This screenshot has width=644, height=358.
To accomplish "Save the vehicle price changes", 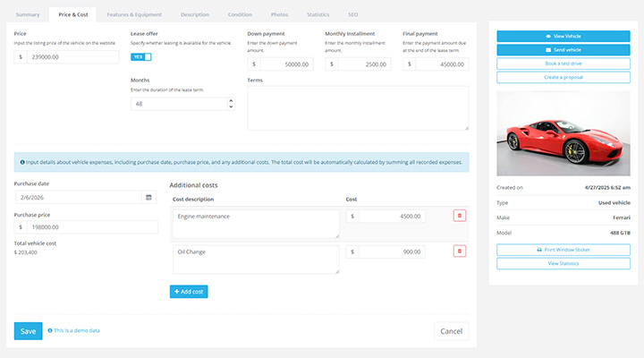I will 28,331.
